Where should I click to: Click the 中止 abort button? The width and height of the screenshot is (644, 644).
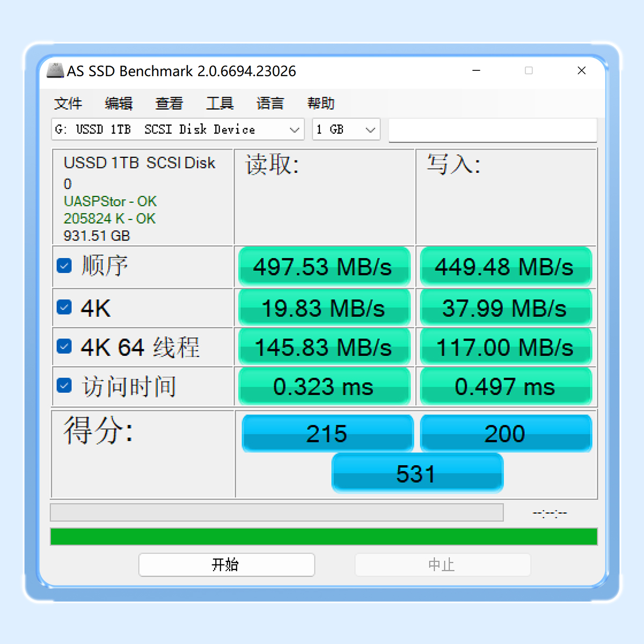pyautogui.click(x=442, y=565)
